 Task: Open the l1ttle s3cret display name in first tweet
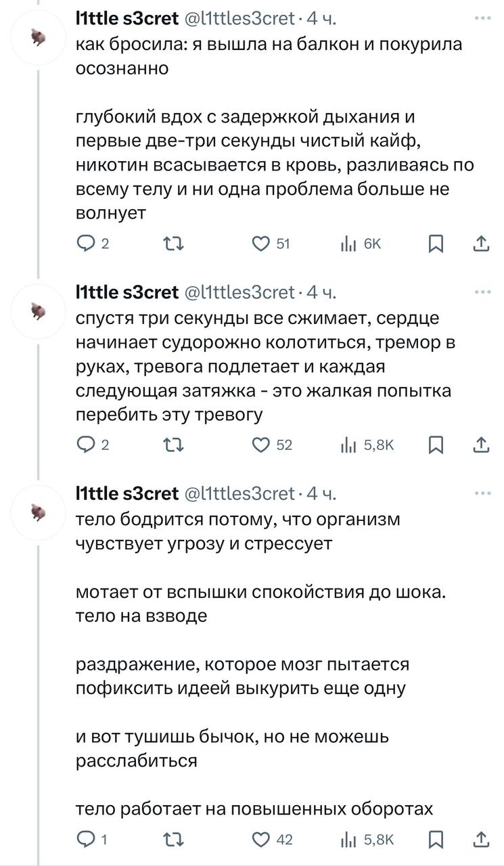coord(127,20)
